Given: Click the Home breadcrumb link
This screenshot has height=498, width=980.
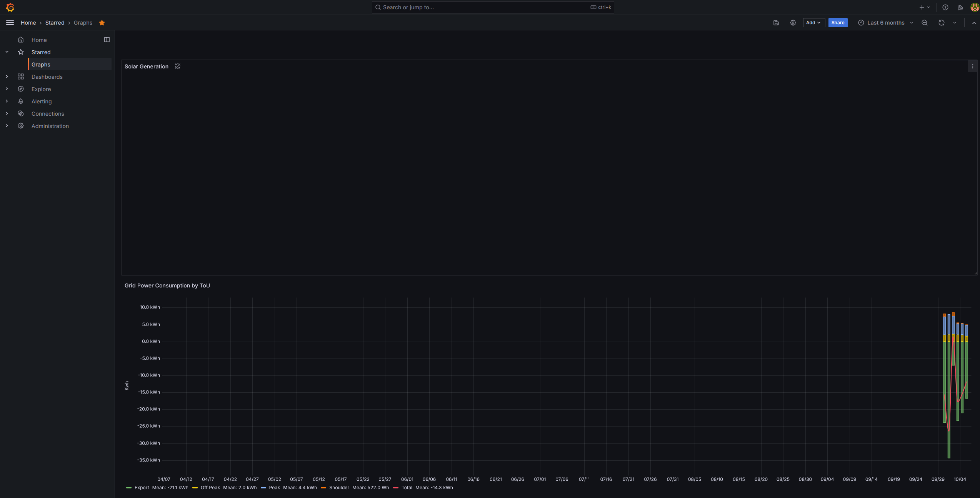Looking at the screenshot, I should click(28, 23).
